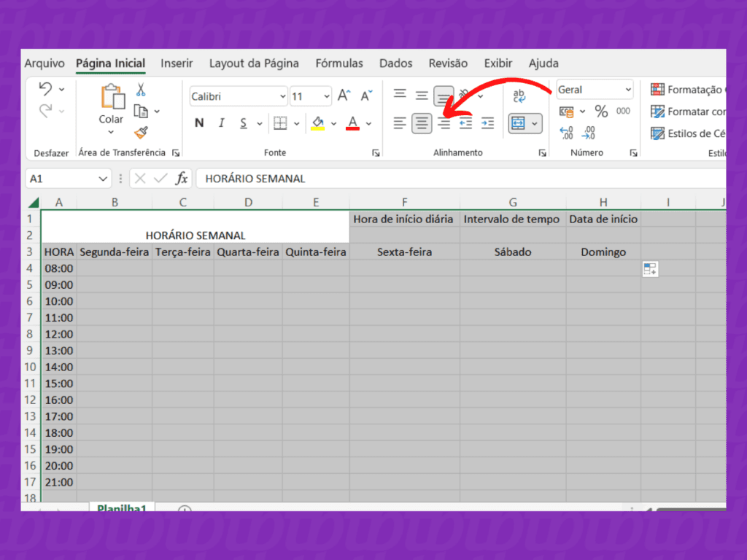Toggle bold N formatting
This screenshot has width=747, height=560.
199,123
